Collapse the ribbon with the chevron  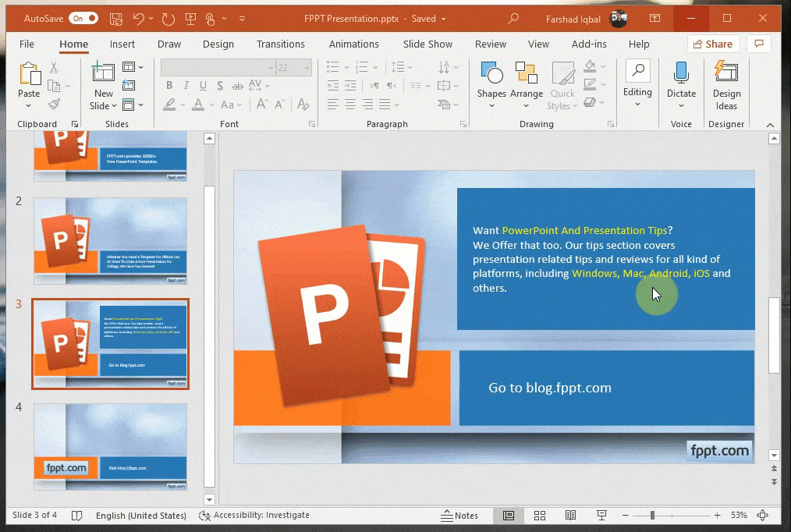pyautogui.click(x=770, y=125)
